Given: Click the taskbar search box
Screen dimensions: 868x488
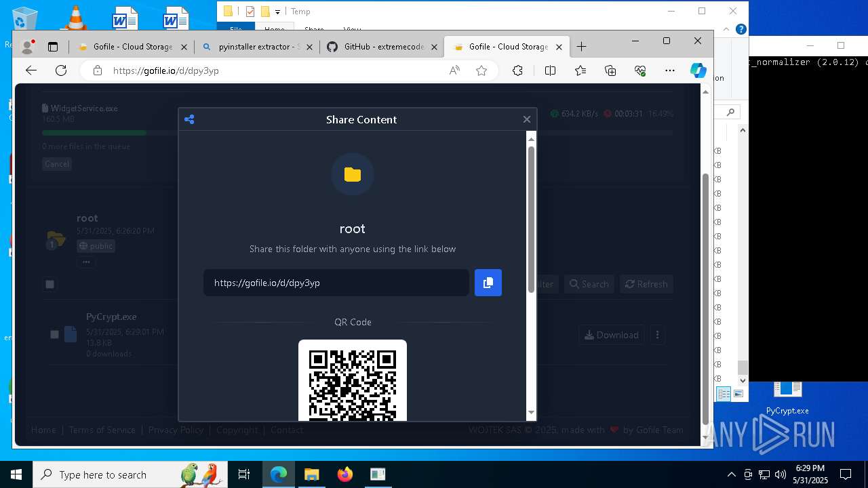Looking at the screenshot, I should click(x=131, y=474).
